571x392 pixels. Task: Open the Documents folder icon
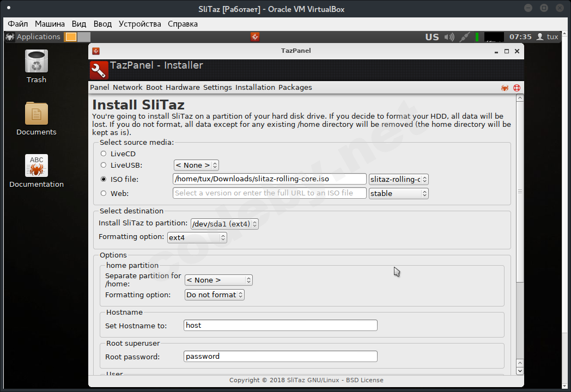(37, 114)
